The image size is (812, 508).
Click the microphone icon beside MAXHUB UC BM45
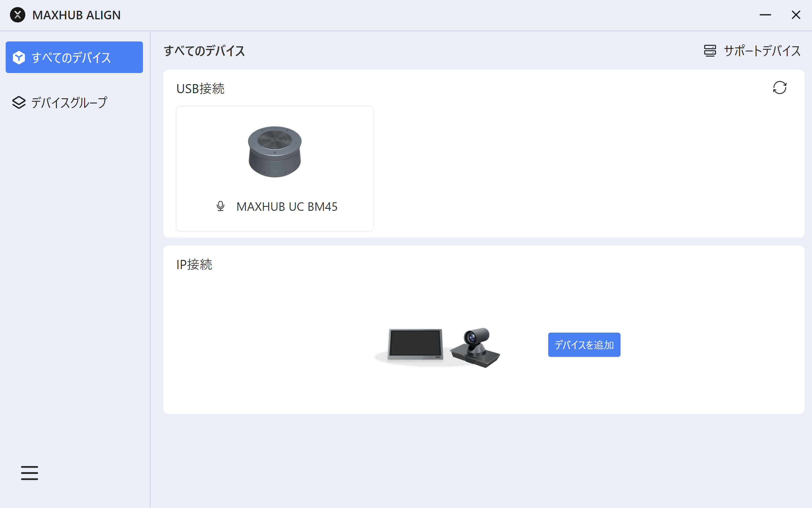pos(221,206)
